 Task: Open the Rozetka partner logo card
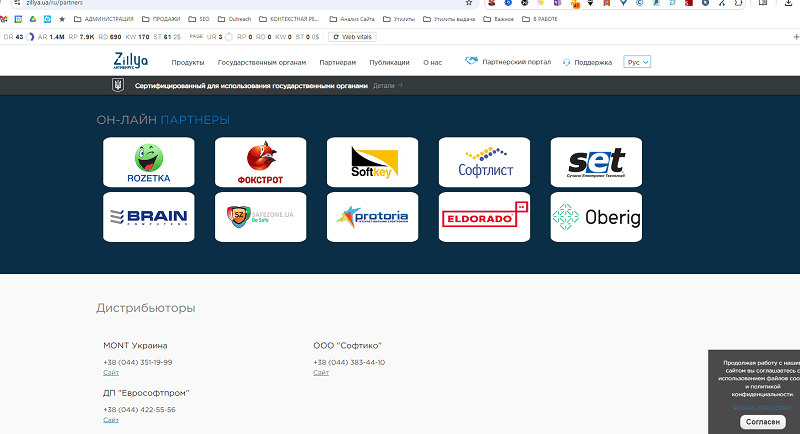coord(148,162)
